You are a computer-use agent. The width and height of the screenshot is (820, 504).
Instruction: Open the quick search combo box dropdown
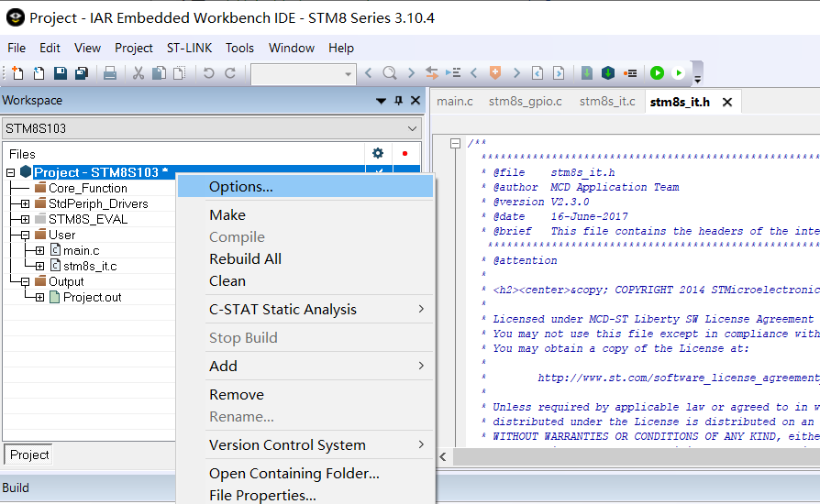point(348,74)
